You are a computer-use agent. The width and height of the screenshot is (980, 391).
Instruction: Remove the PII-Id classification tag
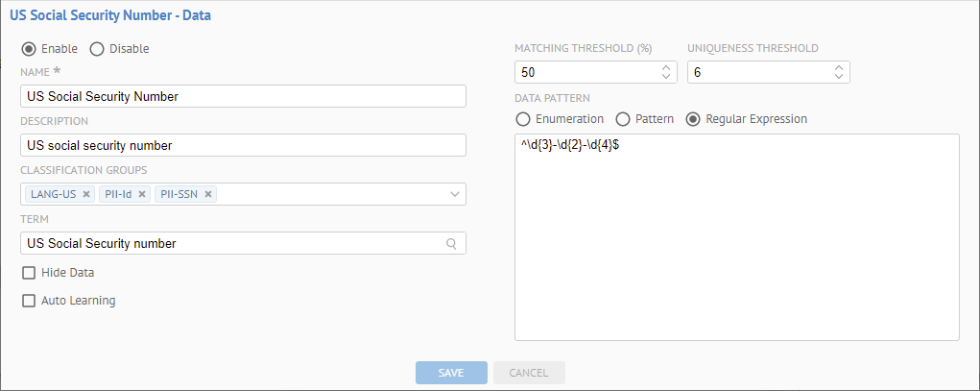[x=142, y=194]
